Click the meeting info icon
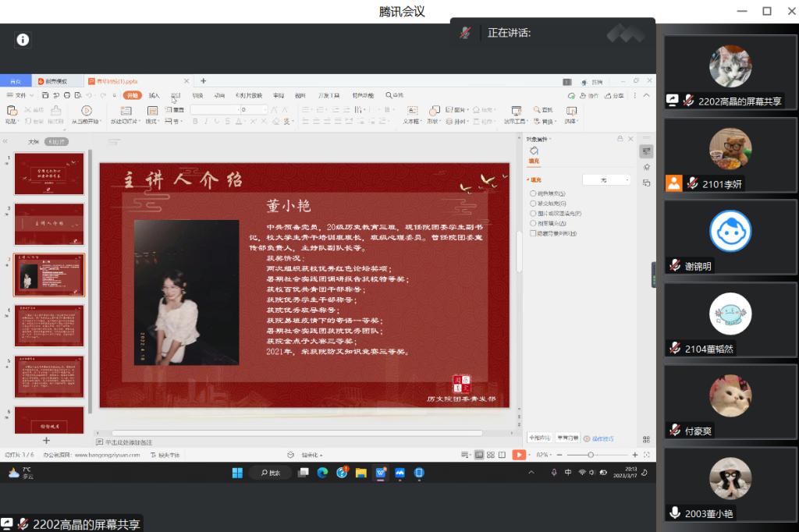 pyautogui.click(x=23, y=40)
